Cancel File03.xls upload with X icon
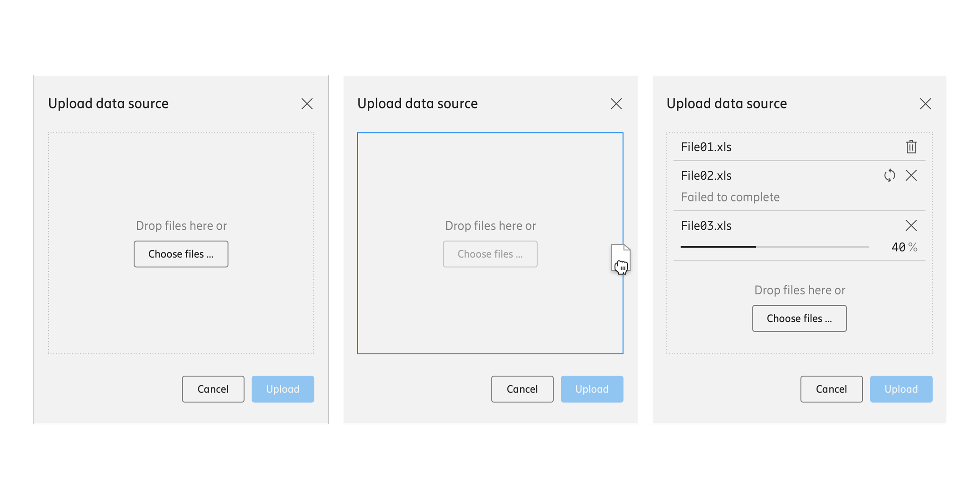 [911, 225]
